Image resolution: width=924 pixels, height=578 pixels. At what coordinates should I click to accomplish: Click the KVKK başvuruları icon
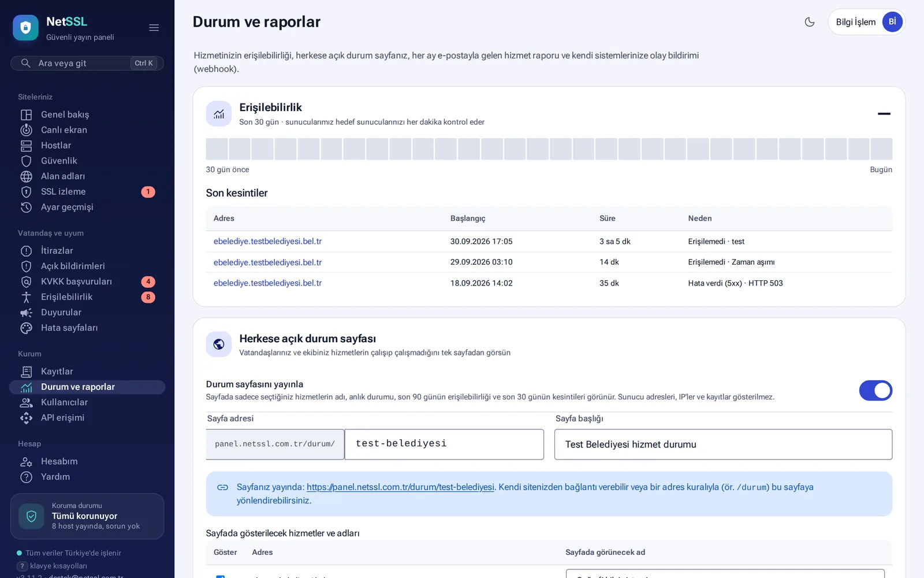[27, 281]
